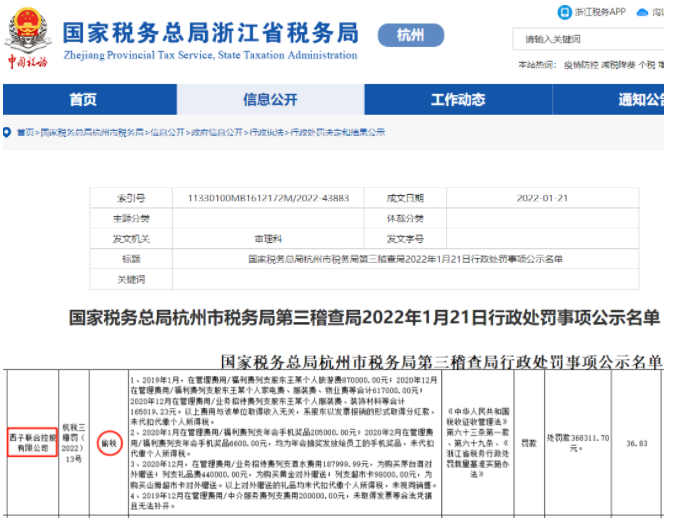Click the 罚款 penalty type cell

coord(529,443)
